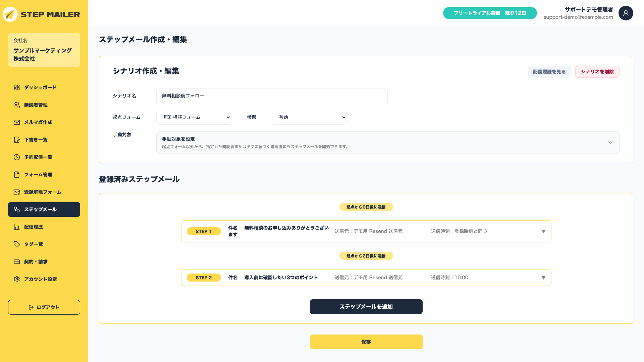Click the 登録解除フォーム mail-x icon
The width and height of the screenshot is (644, 362).
(17, 192)
